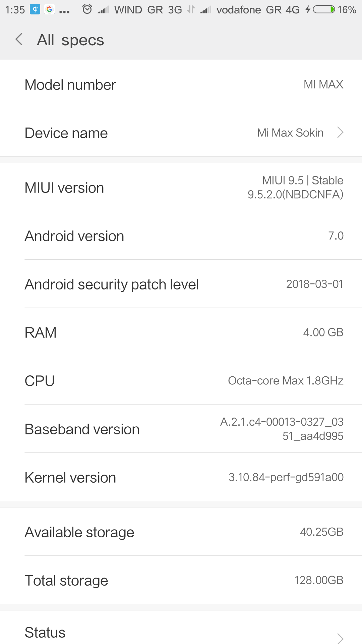Tap the Kernel version row
The image size is (362, 644).
[181, 477]
